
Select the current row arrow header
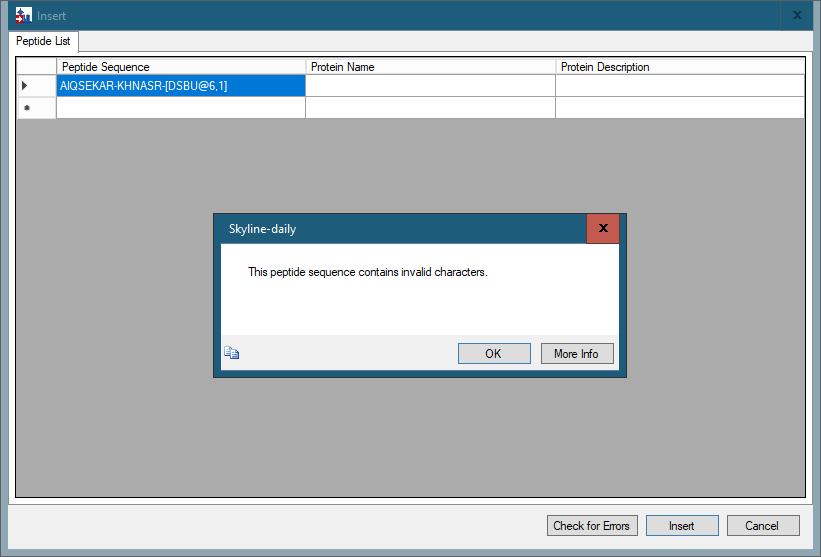tap(27, 86)
